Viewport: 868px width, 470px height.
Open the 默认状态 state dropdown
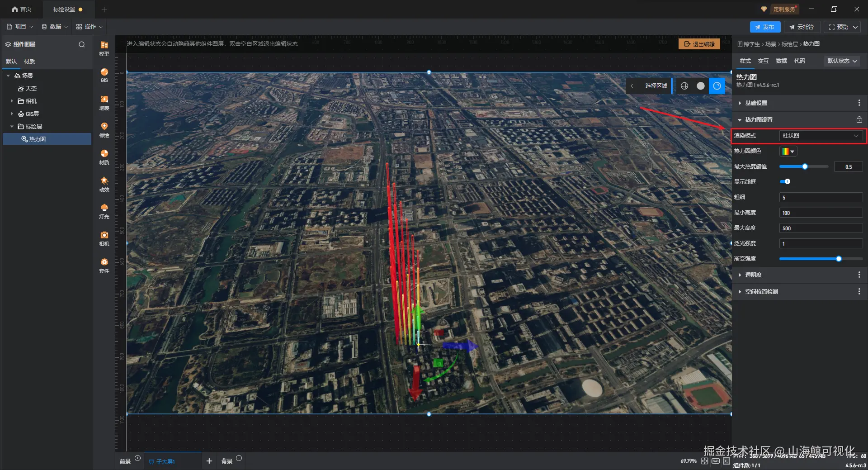842,61
